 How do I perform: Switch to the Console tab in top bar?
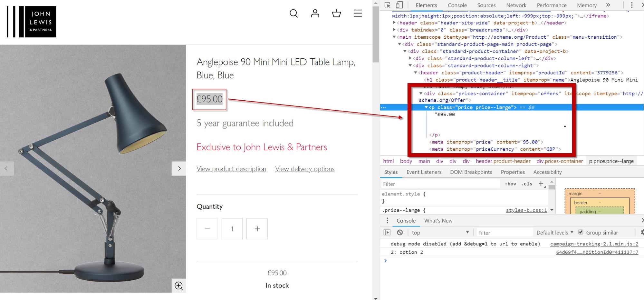point(457,5)
